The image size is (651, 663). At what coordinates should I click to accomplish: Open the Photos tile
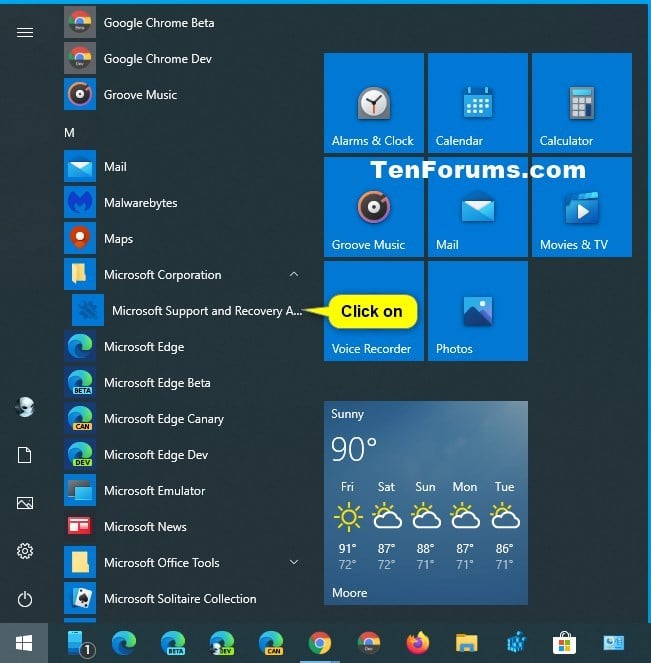tap(478, 311)
